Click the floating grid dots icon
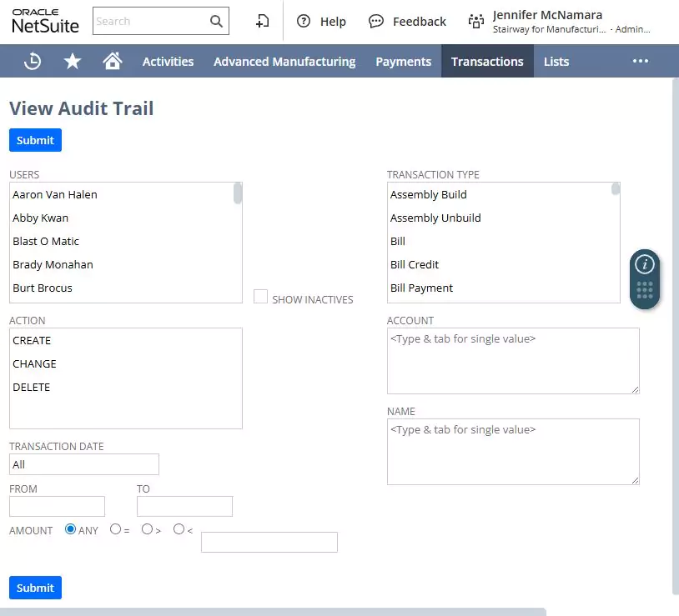The height and width of the screenshot is (616, 679). point(644,290)
